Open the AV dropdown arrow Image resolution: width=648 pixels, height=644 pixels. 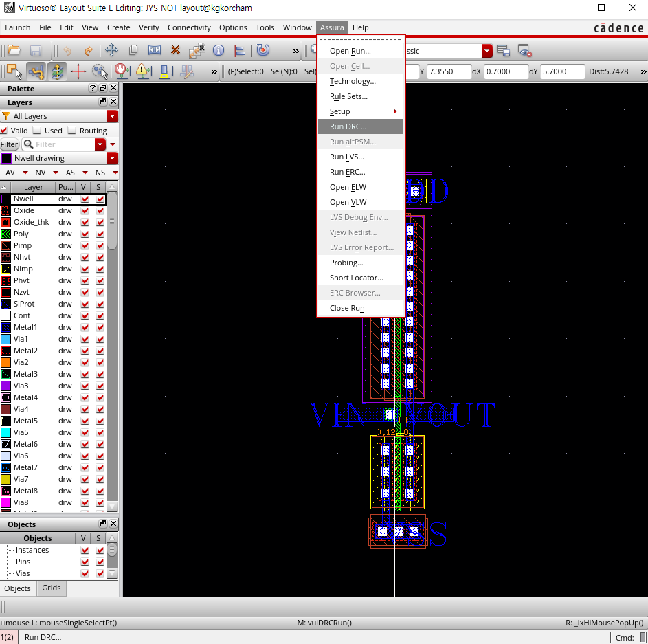point(25,173)
